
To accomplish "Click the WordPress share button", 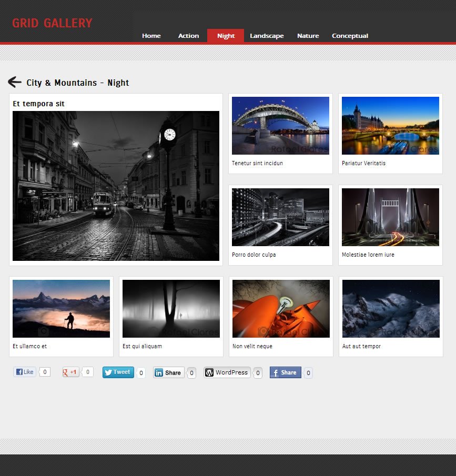I will point(227,372).
